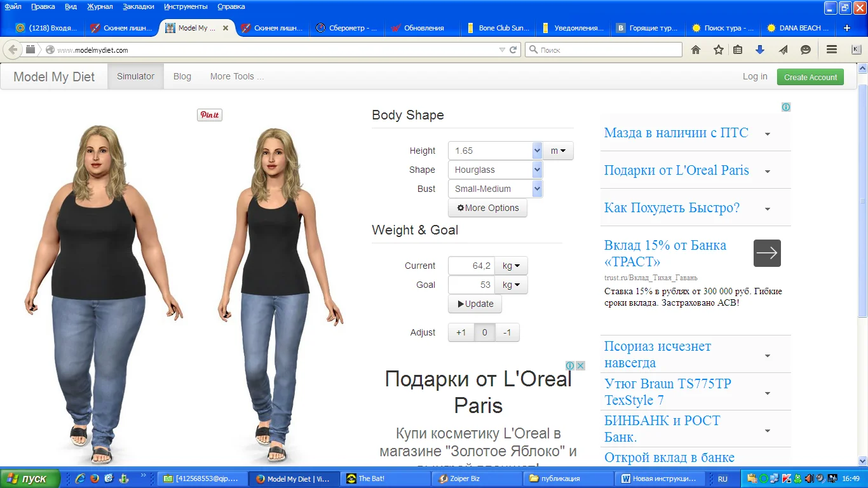Click the paper plane send icon in toolbar
868x488 pixels.
tap(783, 50)
